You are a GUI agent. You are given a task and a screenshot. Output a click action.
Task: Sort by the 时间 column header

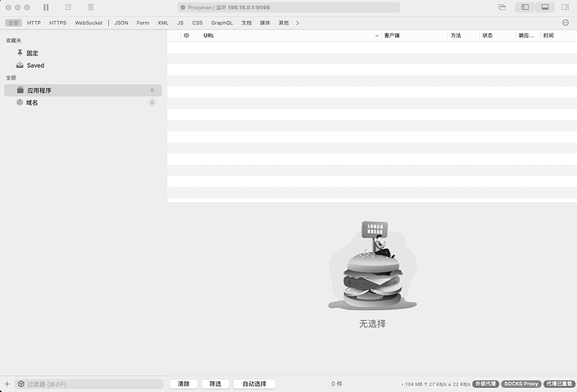tap(549, 36)
